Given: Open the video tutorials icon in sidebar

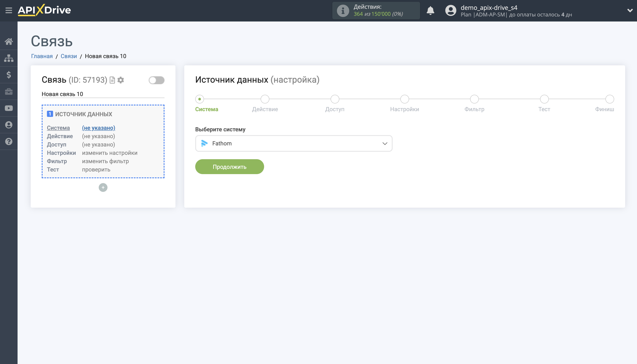Looking at the screenshot, I should 9,108.
